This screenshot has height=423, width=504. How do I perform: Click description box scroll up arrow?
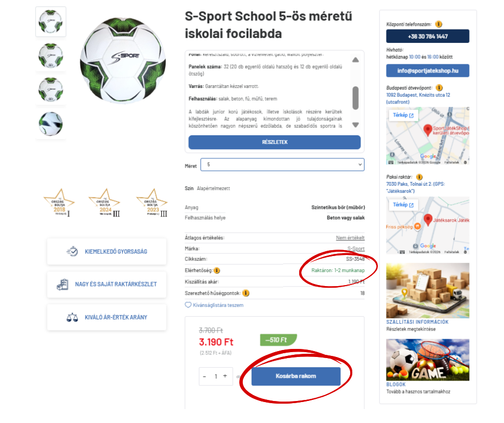coord(355,60)
